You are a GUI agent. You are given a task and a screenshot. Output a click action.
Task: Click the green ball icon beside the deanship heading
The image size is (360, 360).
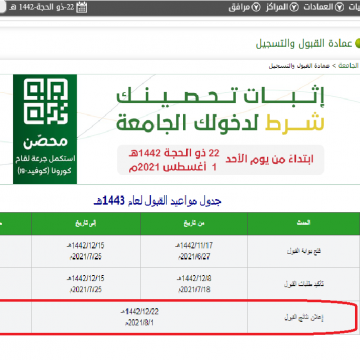pyautogui.click(x=358, y=43)
